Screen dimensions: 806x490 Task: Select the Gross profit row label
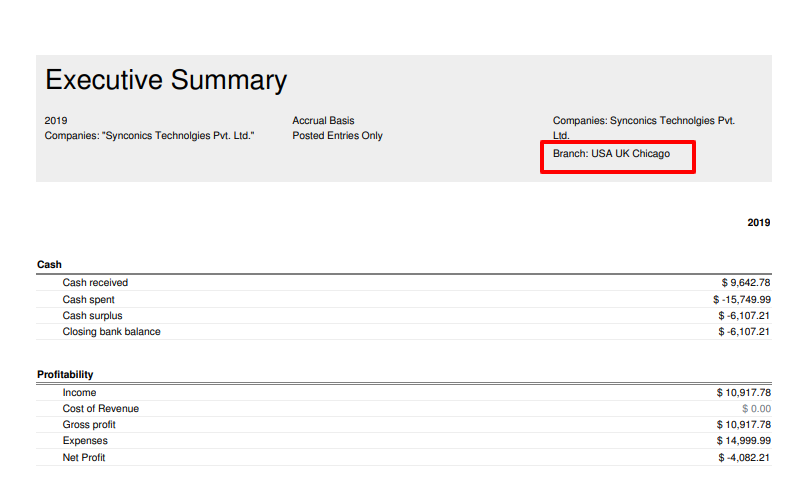(x=89, y=425)
